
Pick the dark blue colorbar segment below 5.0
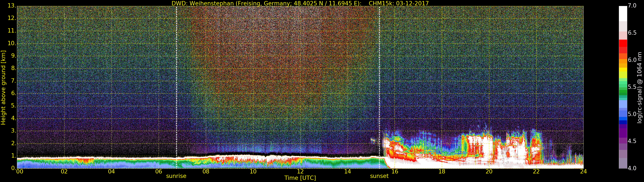(x=623, y=122)
